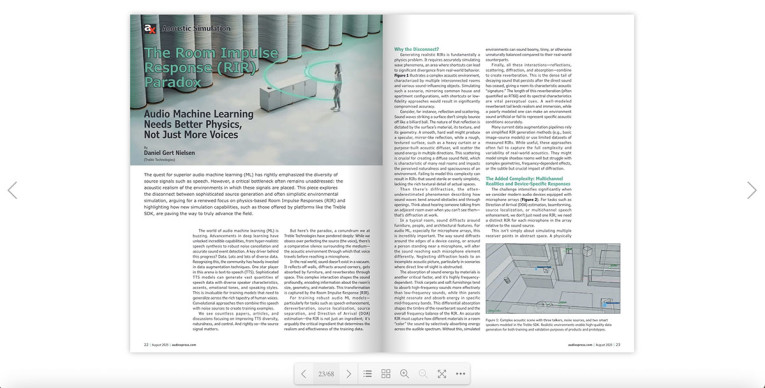Click the audioxpress.com link on the left page footer
Image resolution: width=765 pixels, height=388 pixels.
click(184, 345)
